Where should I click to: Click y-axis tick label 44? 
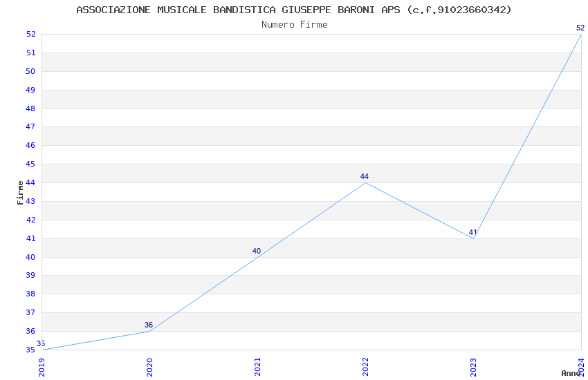point(30,182)
